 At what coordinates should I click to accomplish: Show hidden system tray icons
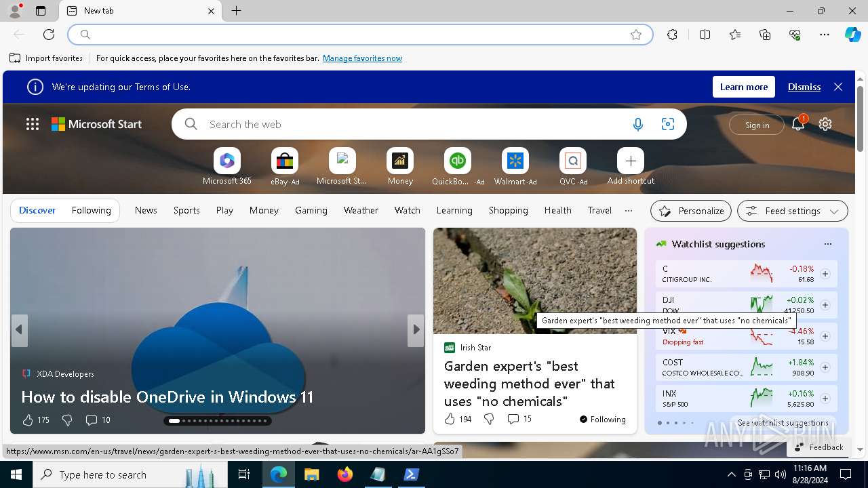coord(731,474)
